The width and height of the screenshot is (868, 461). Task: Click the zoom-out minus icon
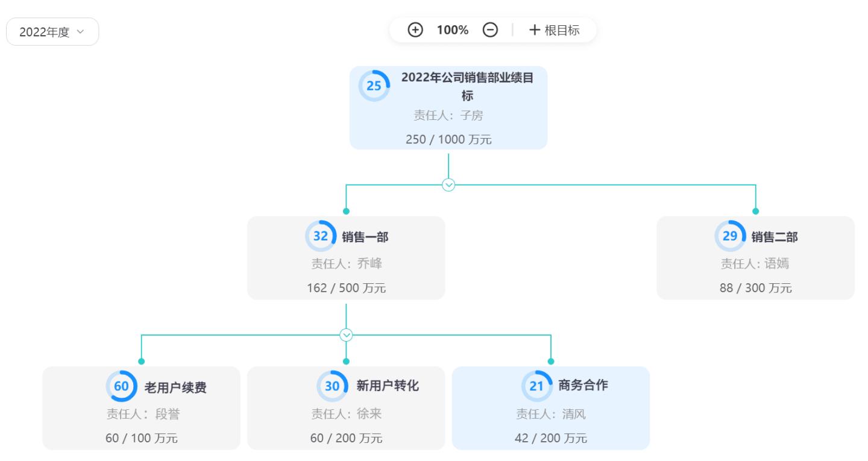489,30
